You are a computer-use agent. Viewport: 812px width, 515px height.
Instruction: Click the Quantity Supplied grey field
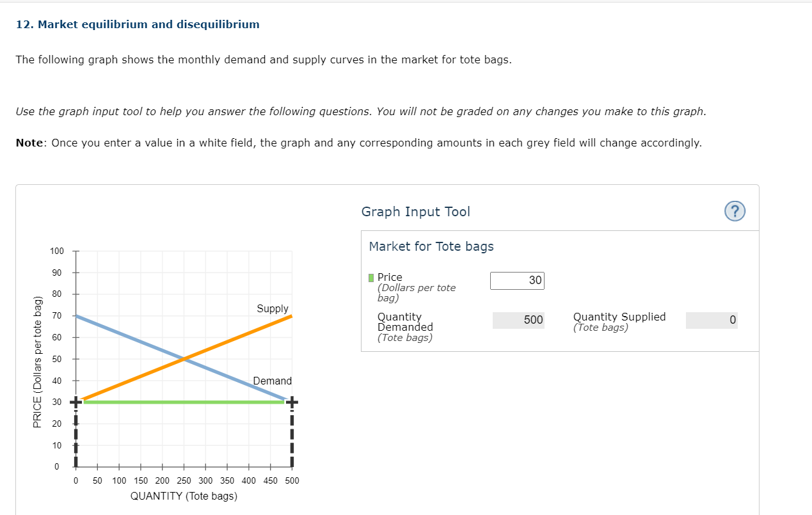[712, 320]
